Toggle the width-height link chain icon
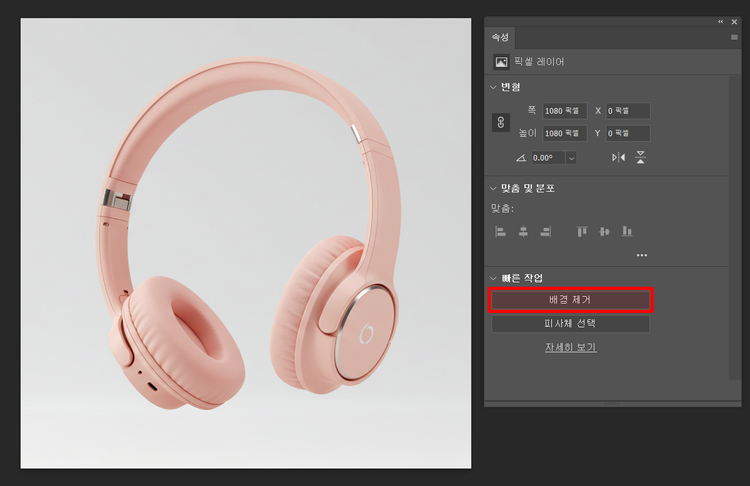Viewport: 750px width, 486px height. pos(501,122)
